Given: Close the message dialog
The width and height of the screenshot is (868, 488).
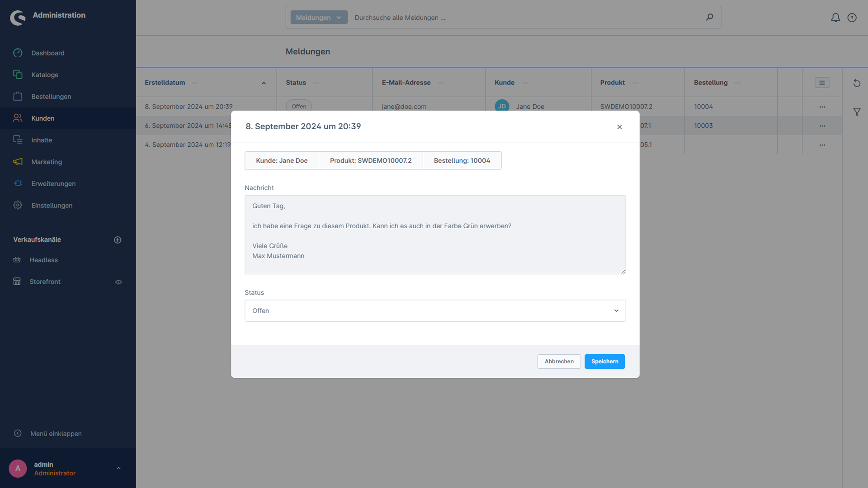Looking at the screenshot, I should (x=619, y=127).
